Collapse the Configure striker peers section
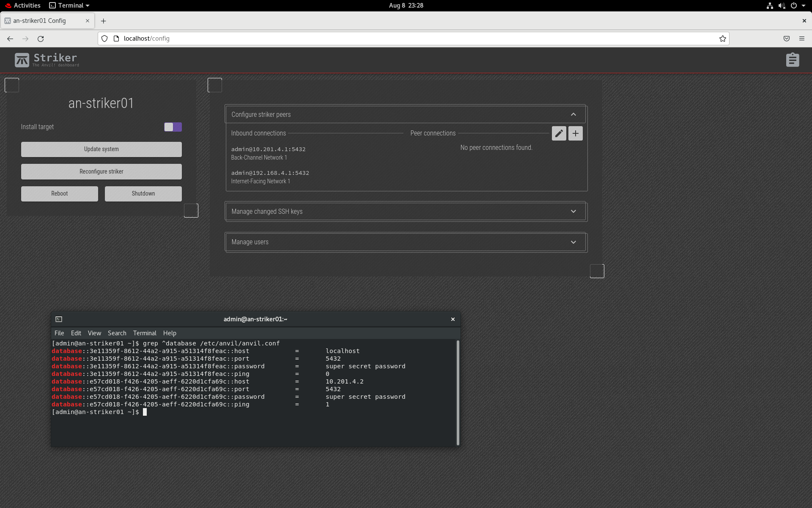Image resolution: width=812 pixels, height=508 pixels. (573, 114)
